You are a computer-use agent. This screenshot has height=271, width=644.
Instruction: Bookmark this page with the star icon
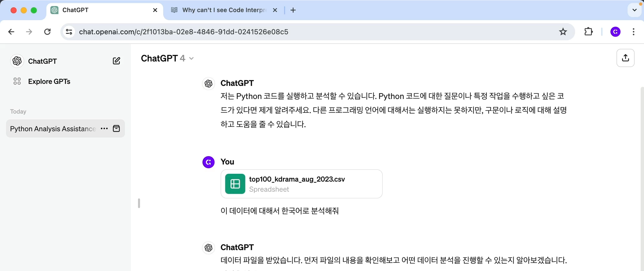(x=563, y=32)
